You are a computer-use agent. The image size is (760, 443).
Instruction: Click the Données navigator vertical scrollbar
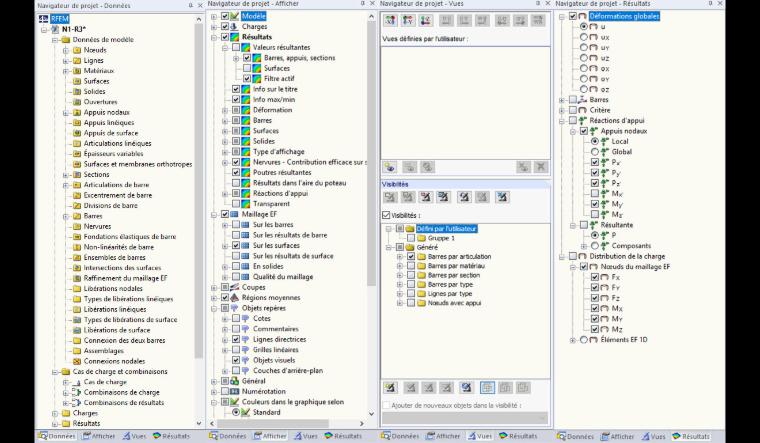point(199,191)
